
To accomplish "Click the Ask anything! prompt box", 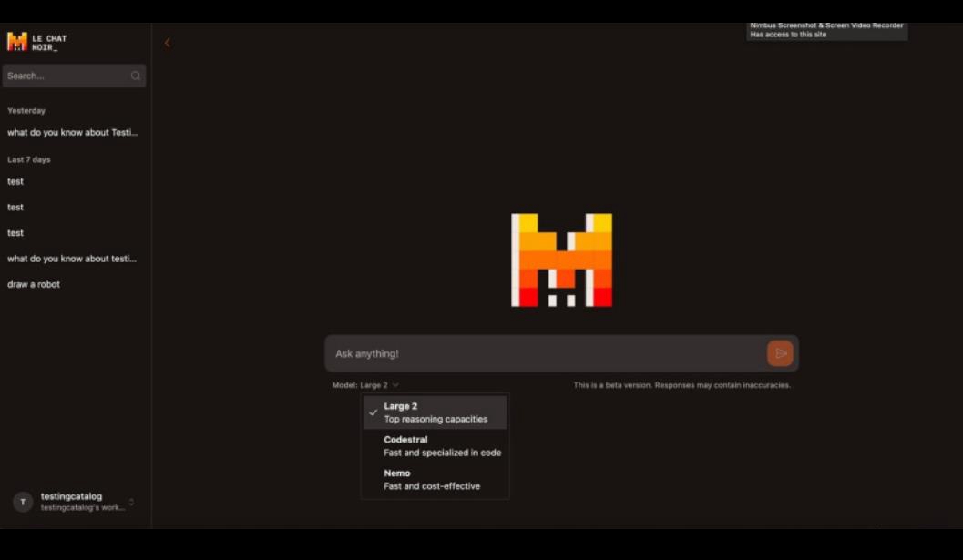I will tap(561, 353).
